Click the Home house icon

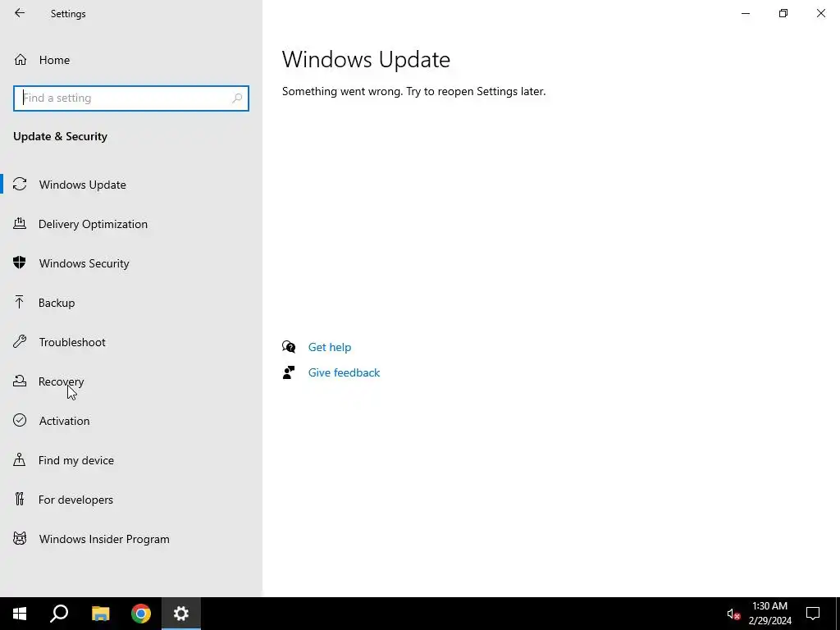[x=21, y=60]
